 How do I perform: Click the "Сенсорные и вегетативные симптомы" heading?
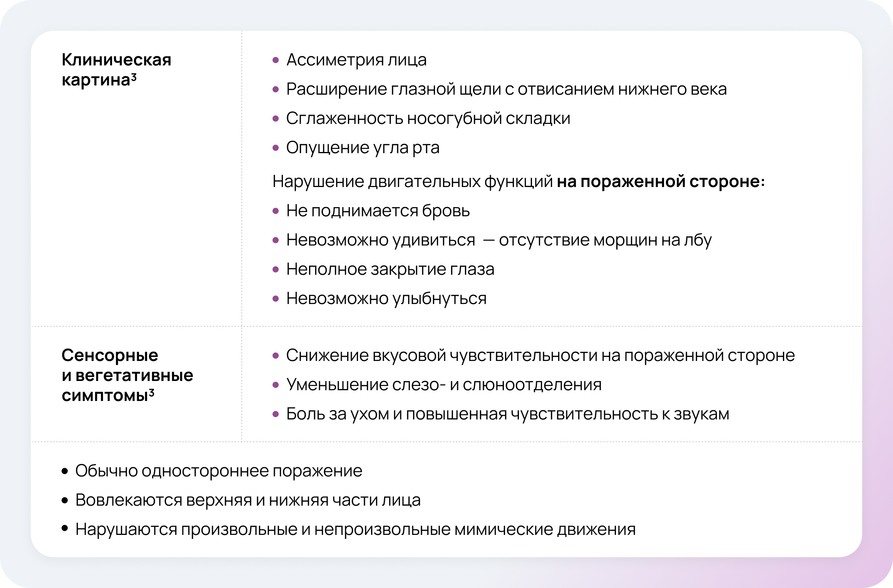127,375
